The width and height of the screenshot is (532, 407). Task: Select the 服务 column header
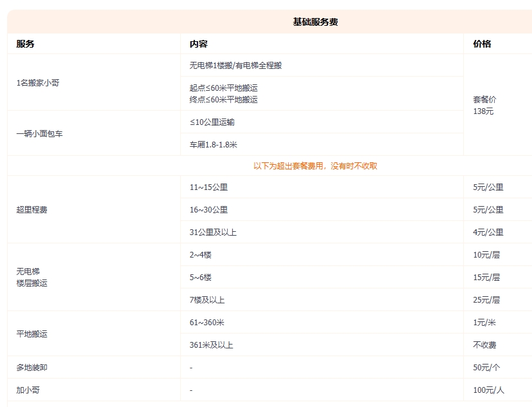click(21, 44)
